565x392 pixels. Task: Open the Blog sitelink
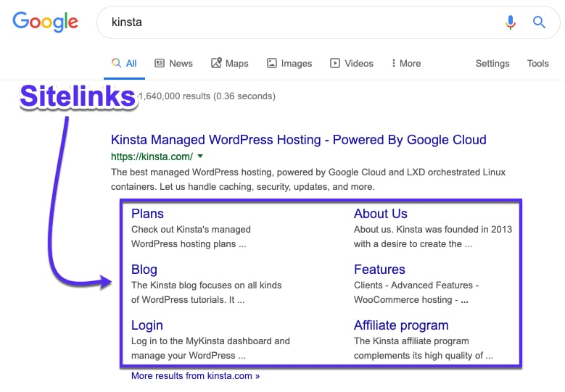144,270
